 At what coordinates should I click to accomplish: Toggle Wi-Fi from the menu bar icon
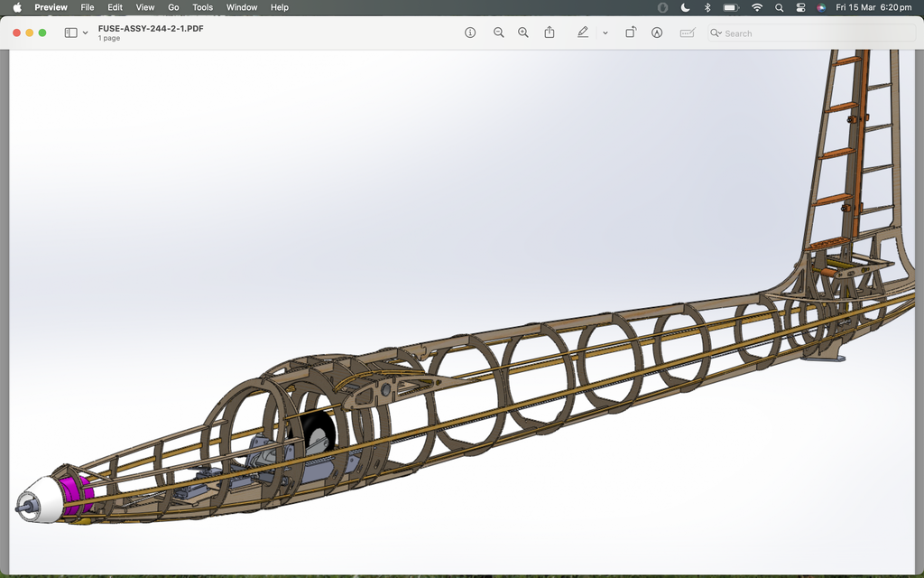(x=756, y=7)
